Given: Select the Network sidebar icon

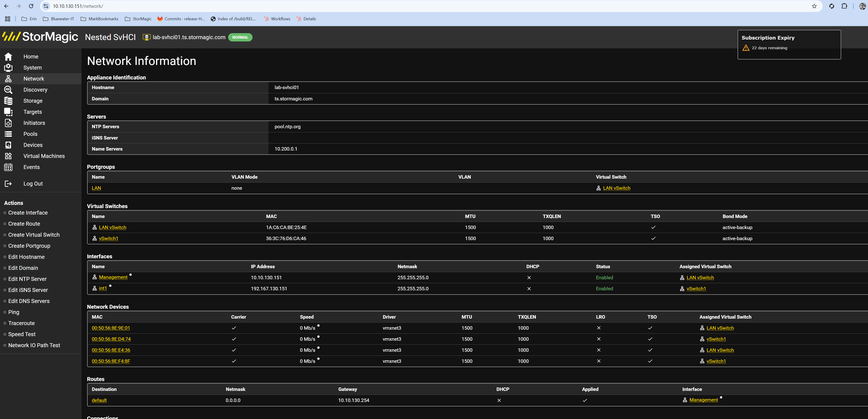Looking at the screenshot, I should pyautogui.click(x=8, y=79).
